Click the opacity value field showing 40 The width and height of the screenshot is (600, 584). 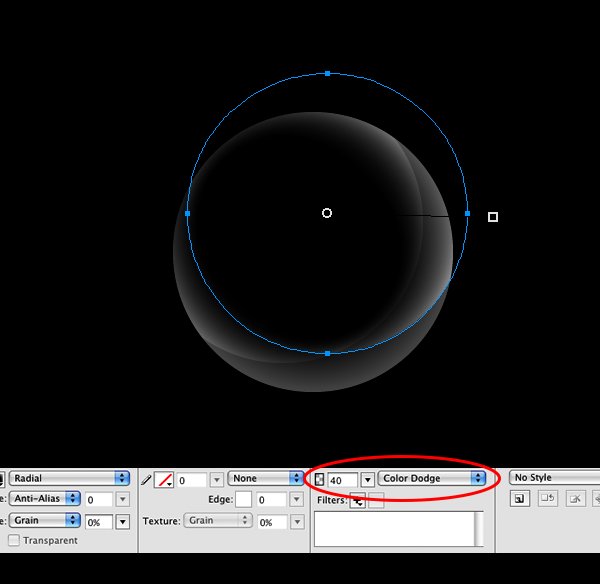coord(343,480)
